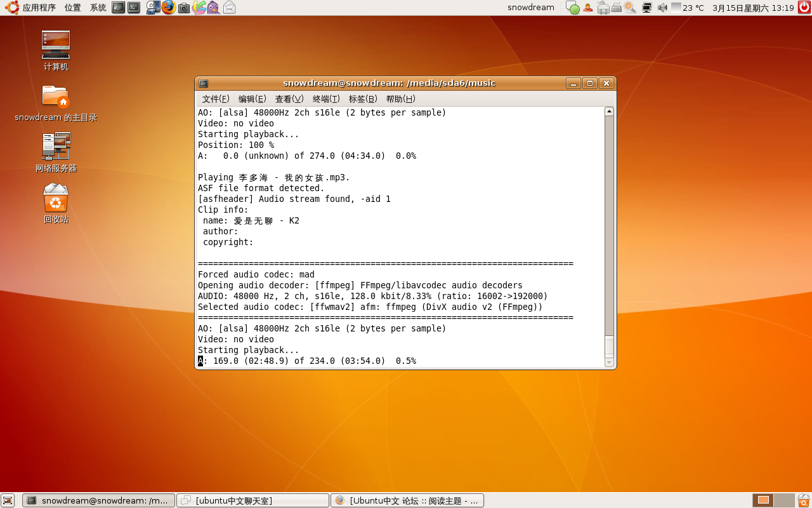Switch to [ubuntu中文聊天室] taskbar window
This screenshot has width=812, height=508.
[252, 500]
